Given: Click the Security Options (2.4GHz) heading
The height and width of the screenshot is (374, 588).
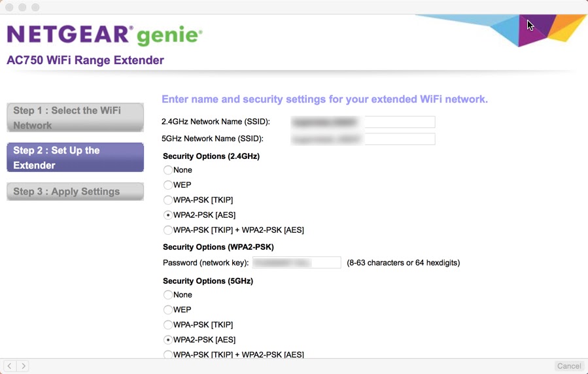Looking at the screenshot, I should tap(211, 156).
